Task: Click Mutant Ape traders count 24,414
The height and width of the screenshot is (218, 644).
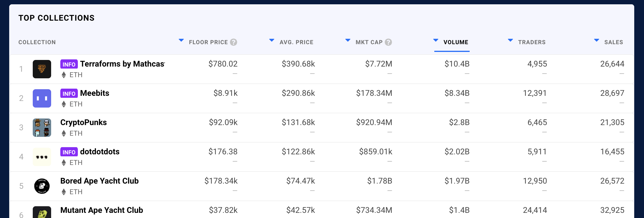Action: click(535, 210)
